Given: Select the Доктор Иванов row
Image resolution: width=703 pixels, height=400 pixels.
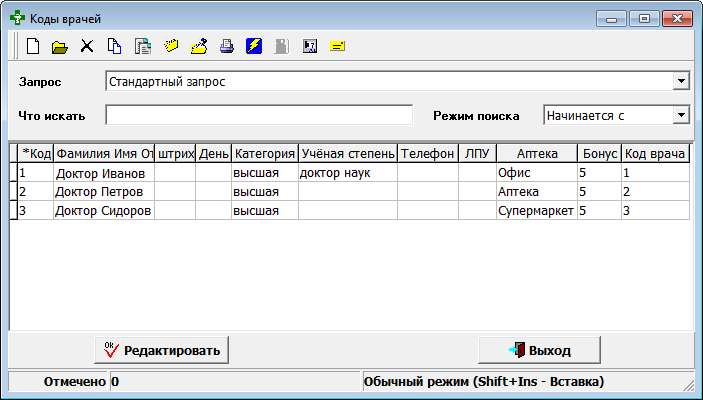Looking at the screenshot, I should point(104,173).
